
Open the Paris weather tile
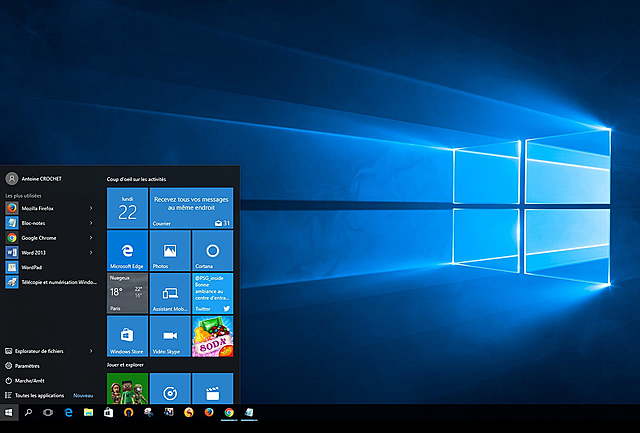pos(127,293)
